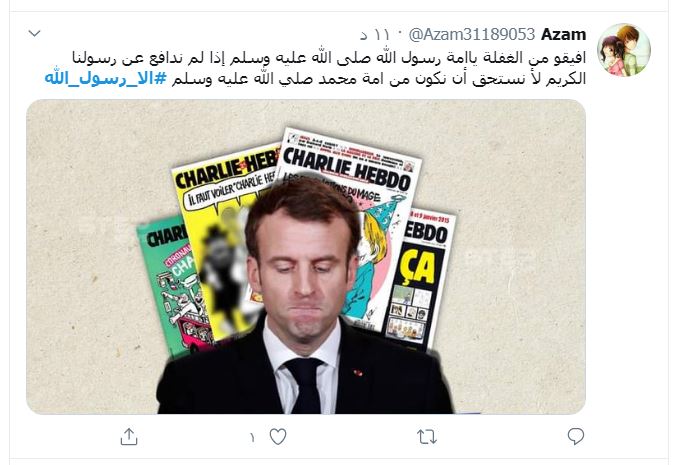The height and width of the screenshot is (465, 674).
Task: Click the man's black necktie in image
Action: (x=304, y=384)
